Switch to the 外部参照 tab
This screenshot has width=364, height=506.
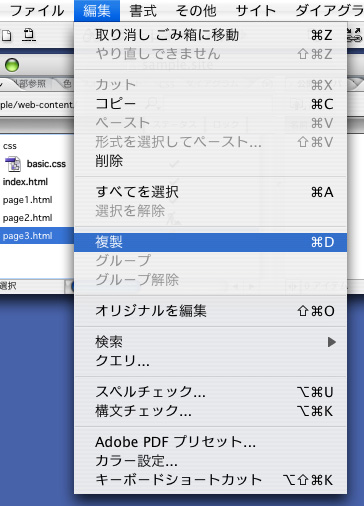pos(31,83)
